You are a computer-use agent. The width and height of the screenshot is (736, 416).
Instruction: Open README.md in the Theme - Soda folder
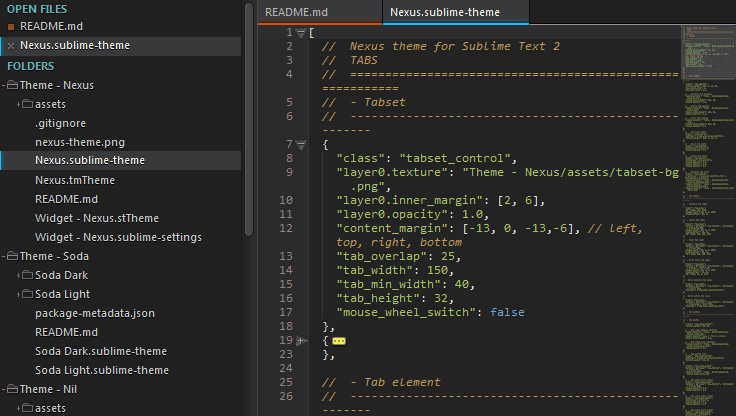(x=66, y=332)
